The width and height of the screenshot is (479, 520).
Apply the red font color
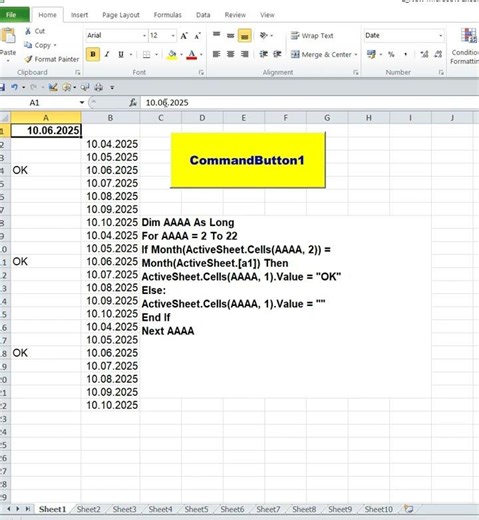tap(191, 54)
